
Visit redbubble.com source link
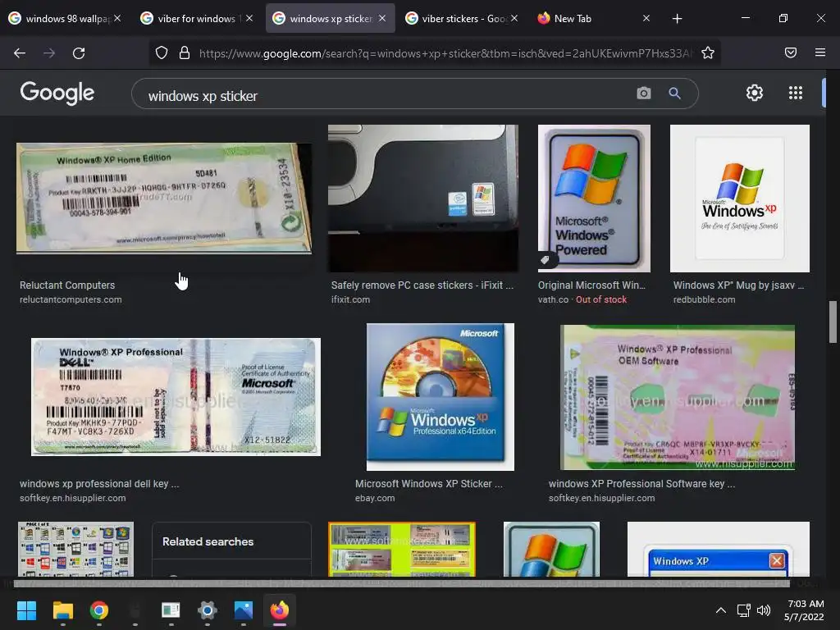coord(705,299)
